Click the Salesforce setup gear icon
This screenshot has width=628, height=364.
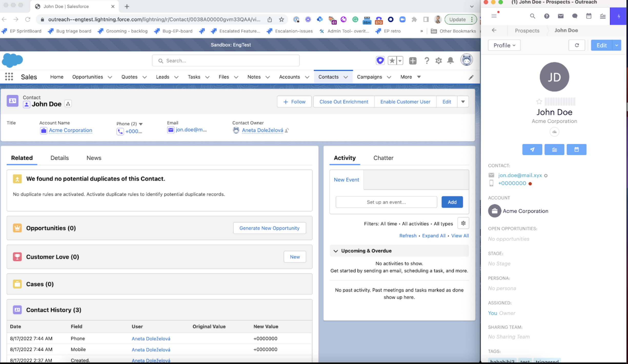pos(438,61)
